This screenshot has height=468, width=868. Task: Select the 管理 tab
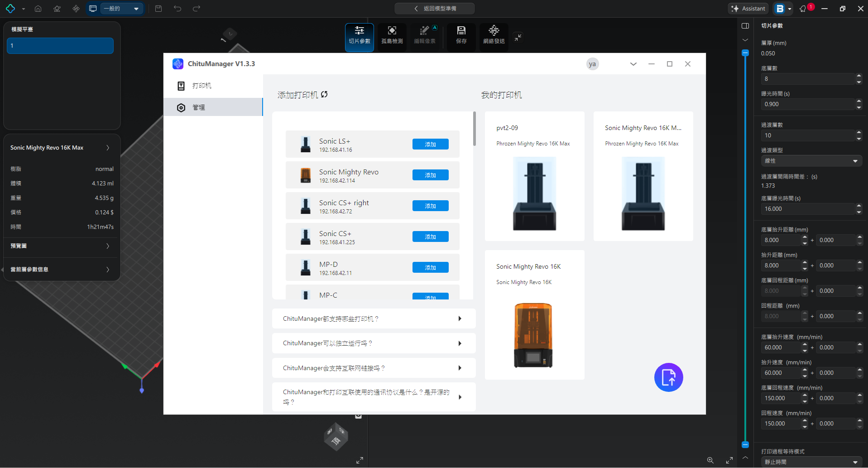(213, 107)
